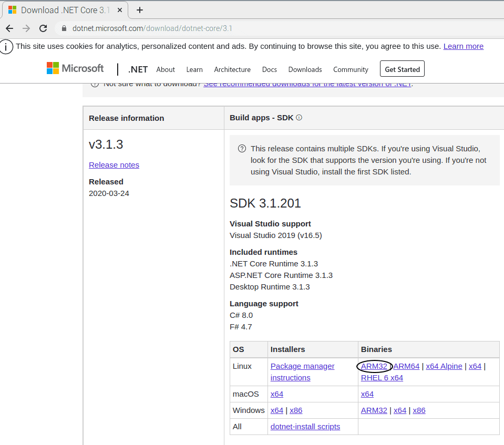The height and width of the screenshot is (445, 504).
Task: Click the v3.1.3 version text
Action: click(x=106, y=144)
